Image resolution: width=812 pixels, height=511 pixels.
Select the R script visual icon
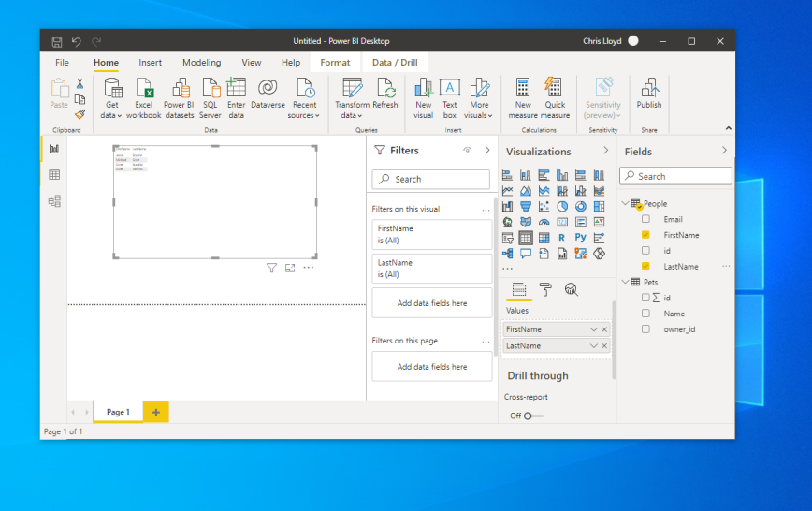click(562, 238)
